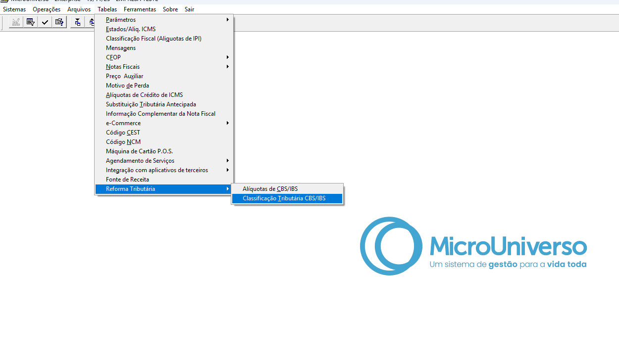Open Máquina de Cartão P.O.S. entry
The height and width of the screenshot is (364, 619).
[x=139, y=151]
